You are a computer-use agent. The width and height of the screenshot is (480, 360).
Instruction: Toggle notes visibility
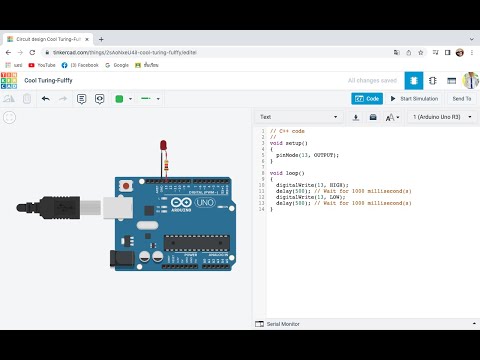[x=99, y=99]
